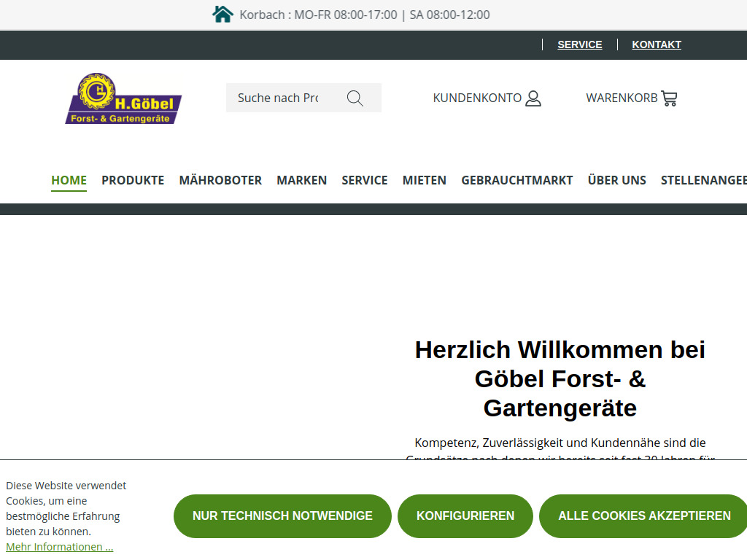Open the GEBRAUCHTMARKT section

[516, 180]
